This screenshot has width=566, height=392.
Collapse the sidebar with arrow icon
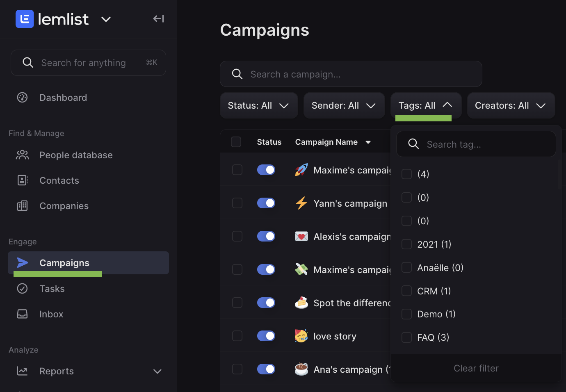click(x=158, y=19)
